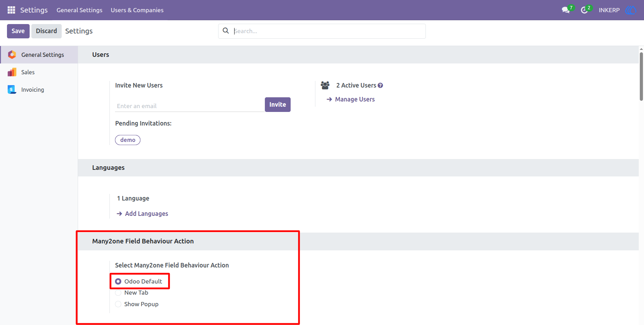Click the Settings breadcrumb next to Discard
This screenshot has width=644, height=325.
pyautogui.click(x=79, y=31)
